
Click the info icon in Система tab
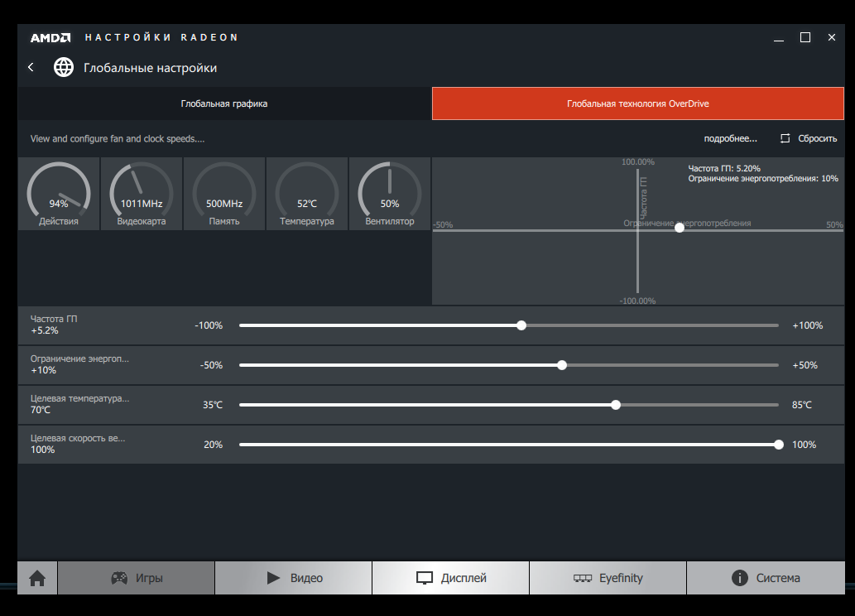(x=739, y=578)
